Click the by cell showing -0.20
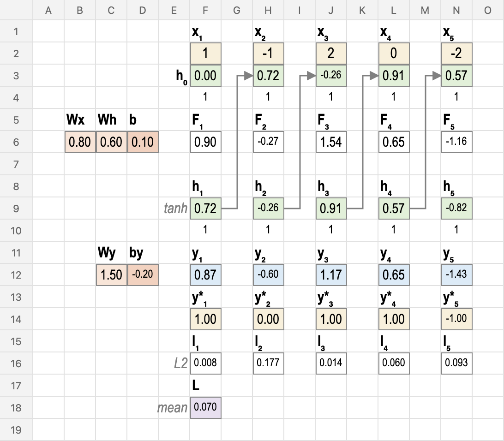 point(143,274)
